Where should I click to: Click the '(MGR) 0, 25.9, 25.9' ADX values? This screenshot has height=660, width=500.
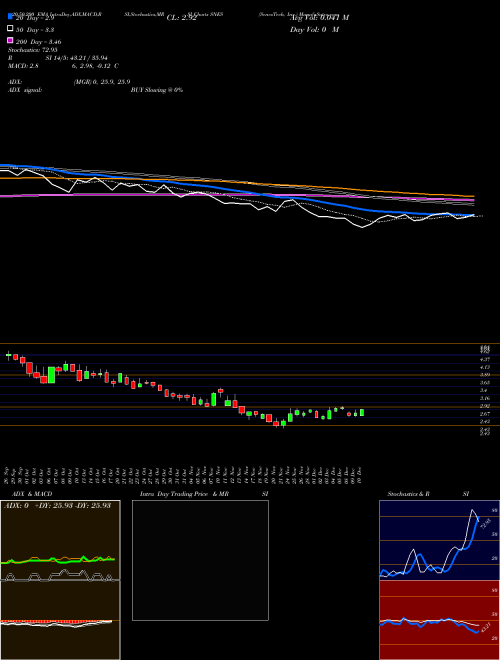click(102, 82)
